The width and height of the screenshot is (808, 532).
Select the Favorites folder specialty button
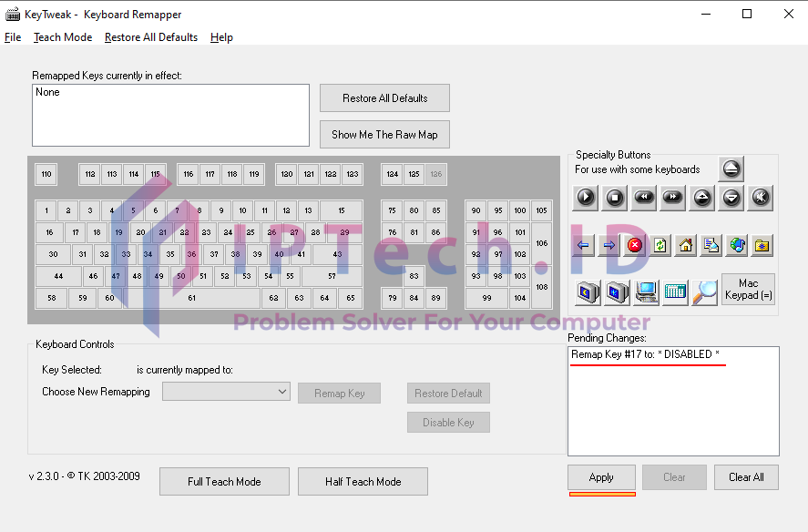point(762,245)
